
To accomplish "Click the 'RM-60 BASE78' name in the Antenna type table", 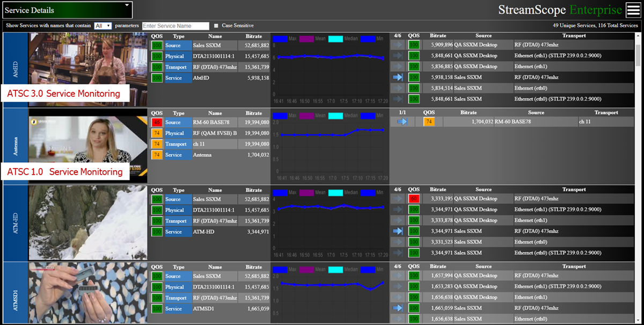I will point(211,122).
